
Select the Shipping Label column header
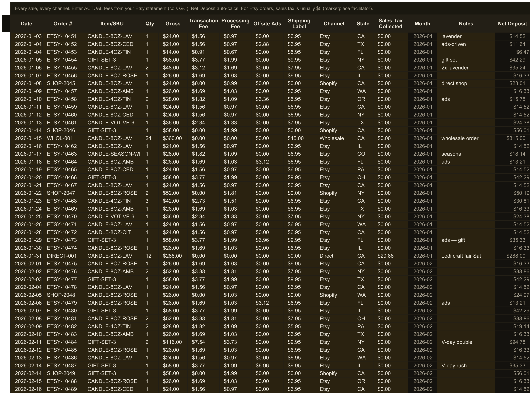[299, 24]
